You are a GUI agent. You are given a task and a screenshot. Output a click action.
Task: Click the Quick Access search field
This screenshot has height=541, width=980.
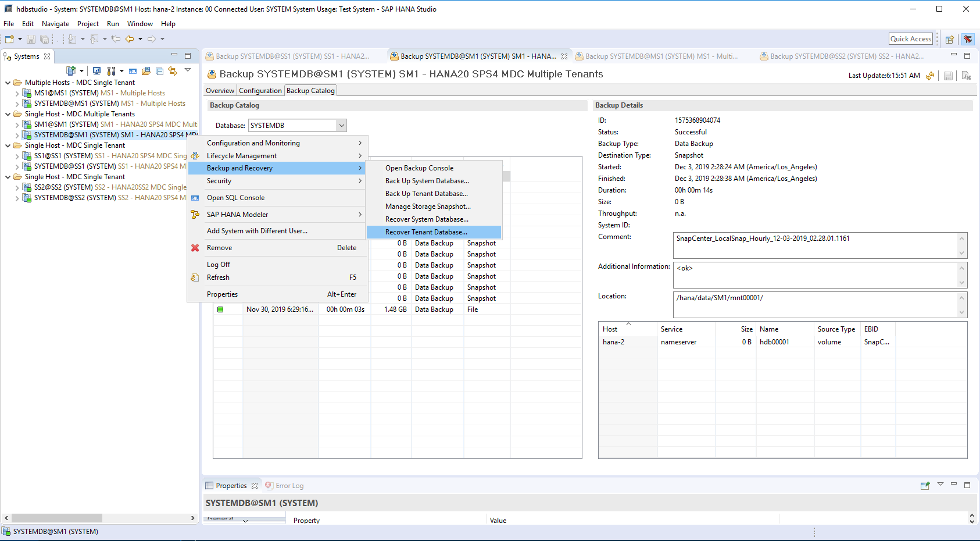[910, 39]
